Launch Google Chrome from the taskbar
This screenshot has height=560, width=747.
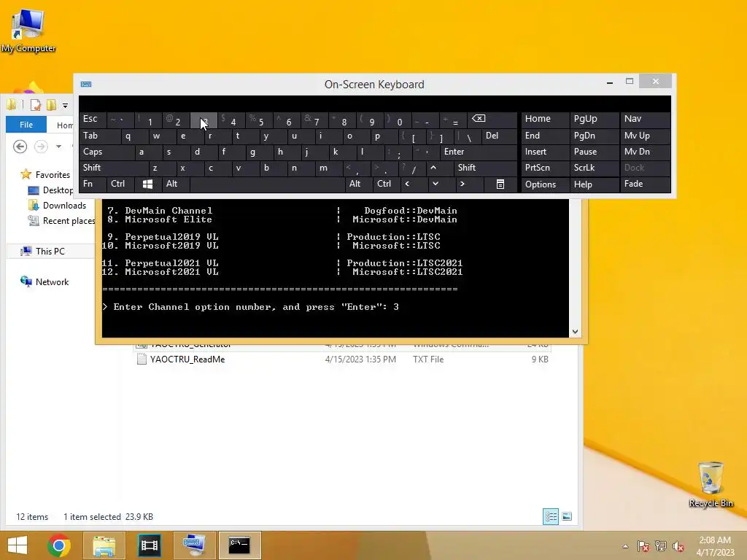click(59, 545)
